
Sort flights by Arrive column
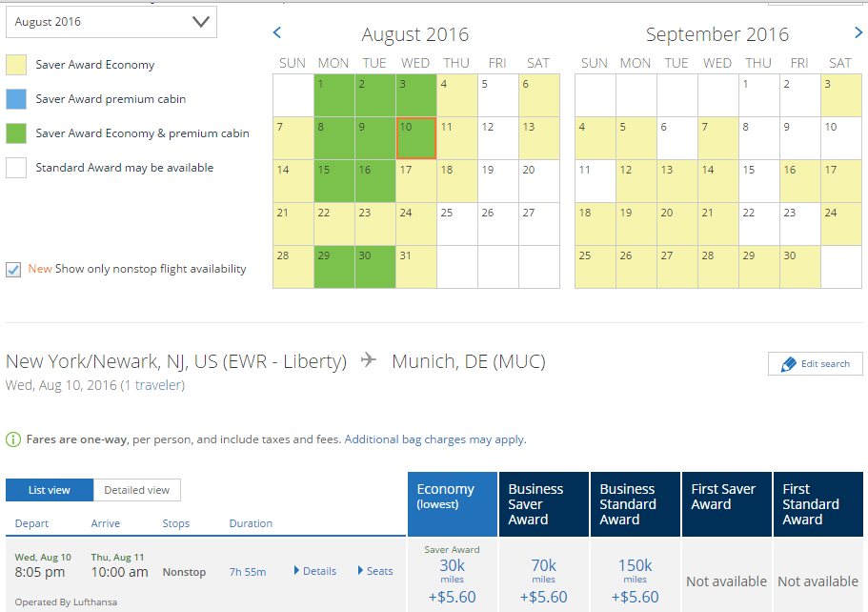coord(105,523)
